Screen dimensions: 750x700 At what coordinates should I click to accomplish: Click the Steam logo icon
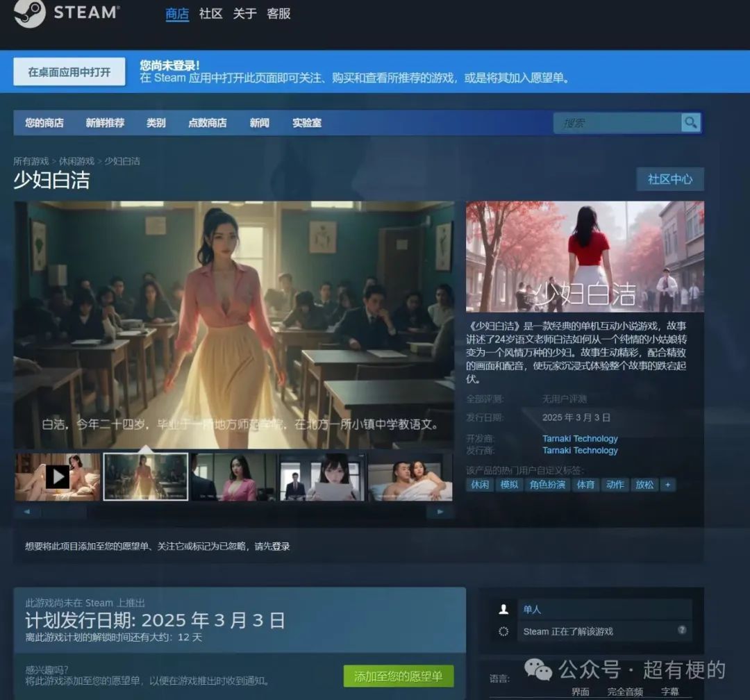tap(30, 12)
